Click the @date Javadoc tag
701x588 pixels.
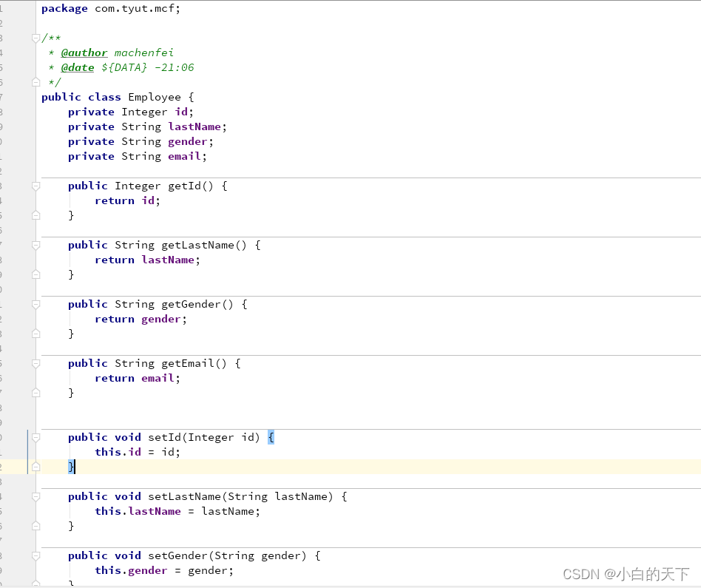[x=78, y=67]
